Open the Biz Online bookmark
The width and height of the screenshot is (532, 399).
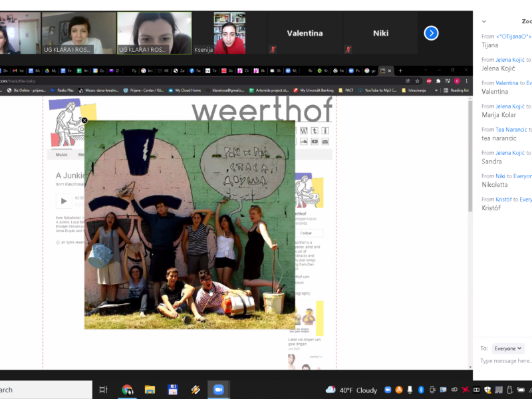[27, 90]
